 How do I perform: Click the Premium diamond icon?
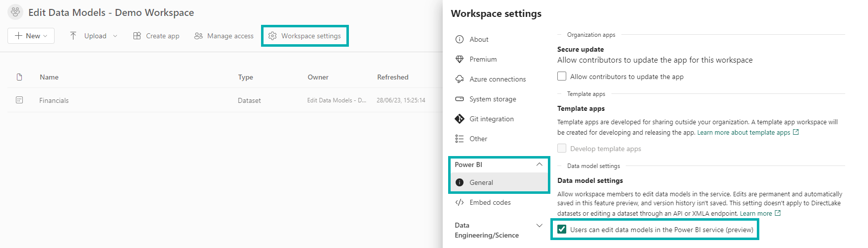coord(460,59)
